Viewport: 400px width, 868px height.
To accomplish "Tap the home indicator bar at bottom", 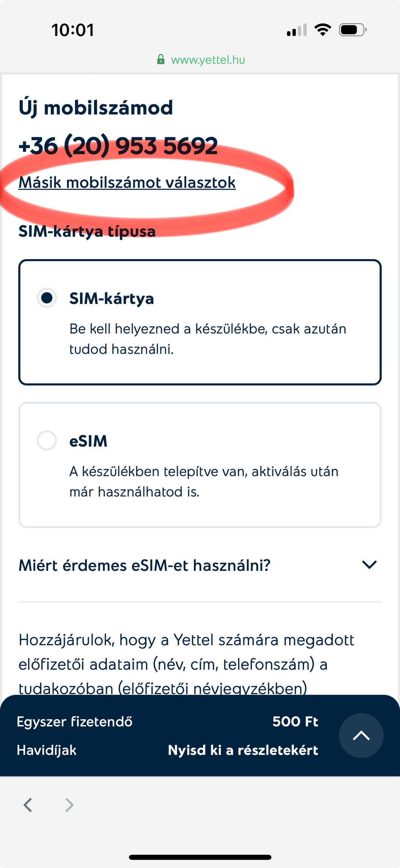I will pyautogui.click(x=200, y=857).
